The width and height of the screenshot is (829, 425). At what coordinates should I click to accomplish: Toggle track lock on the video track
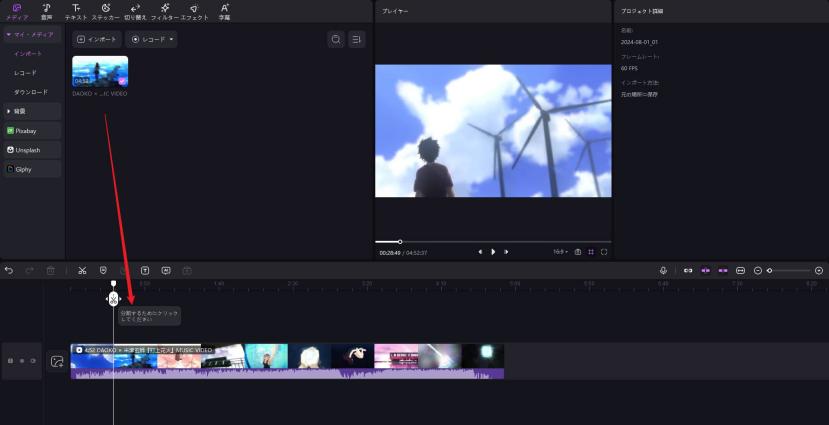point(11,360)
